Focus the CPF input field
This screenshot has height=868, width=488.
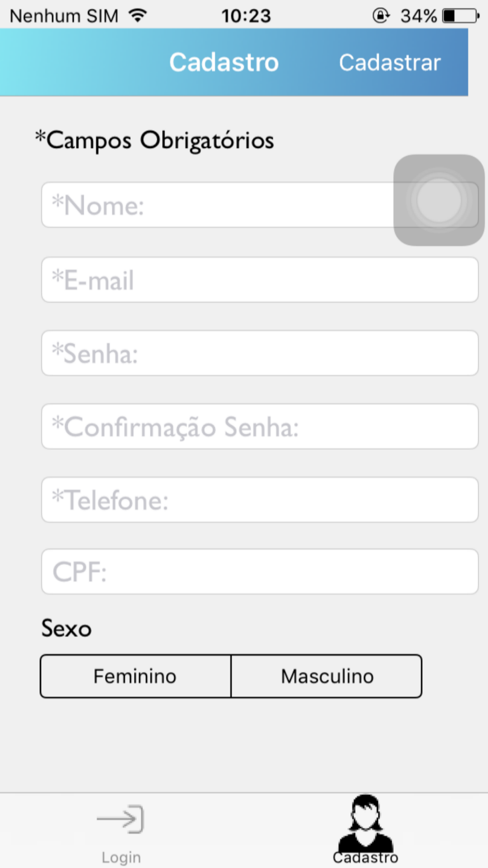pyautogui.click(x=260, y=571)
